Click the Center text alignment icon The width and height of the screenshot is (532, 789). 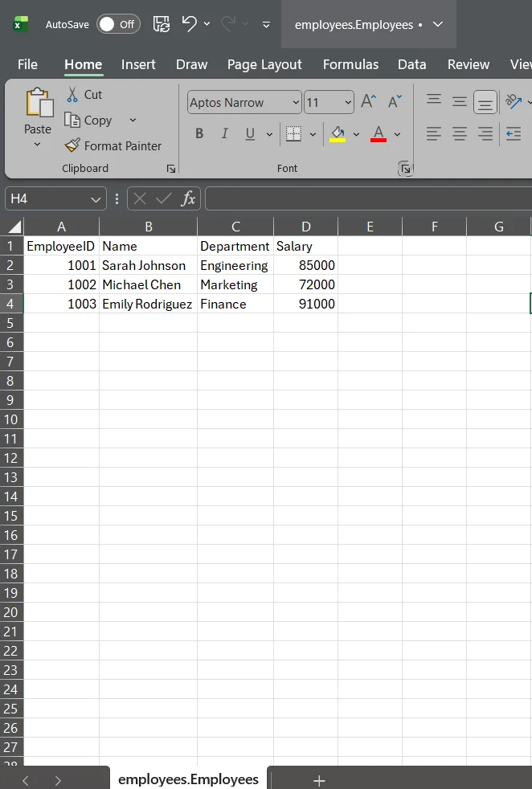460,134
